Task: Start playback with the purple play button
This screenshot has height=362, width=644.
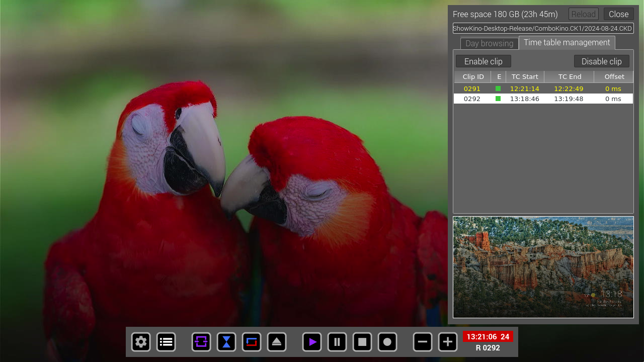Action: pyautogui.click(x=312, y=342)
